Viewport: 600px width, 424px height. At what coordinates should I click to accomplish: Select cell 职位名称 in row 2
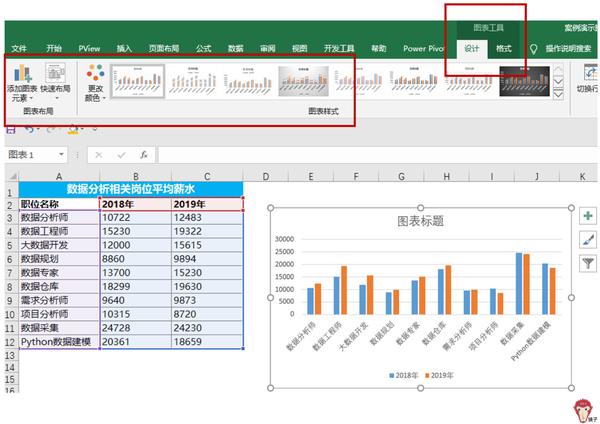point(59,204)
